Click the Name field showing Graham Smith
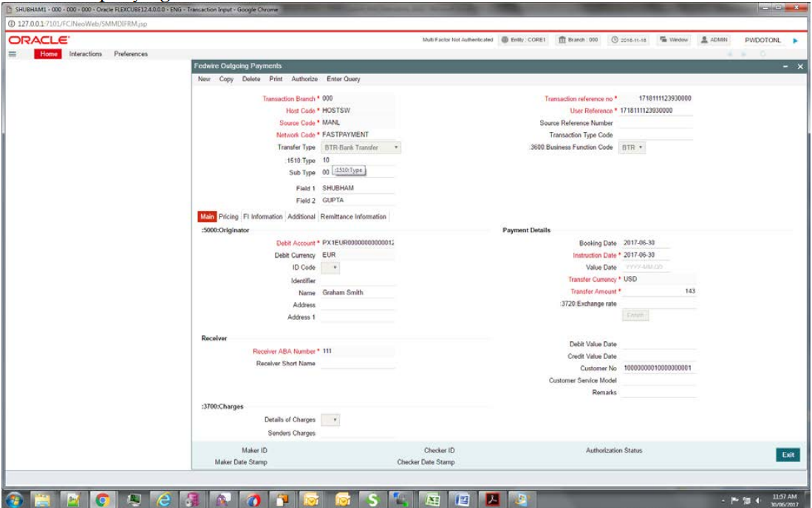The width and height of the screenshot is (812, 508). [358, 293]
